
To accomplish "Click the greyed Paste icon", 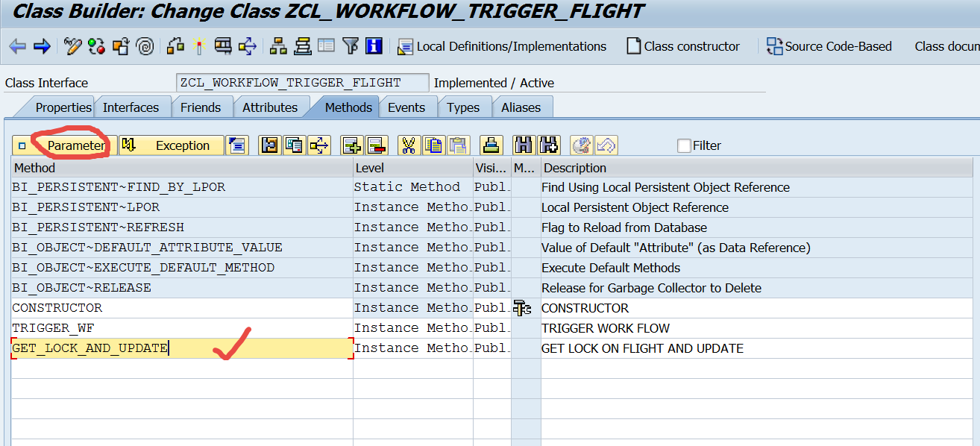I will [x=458, y=145].
